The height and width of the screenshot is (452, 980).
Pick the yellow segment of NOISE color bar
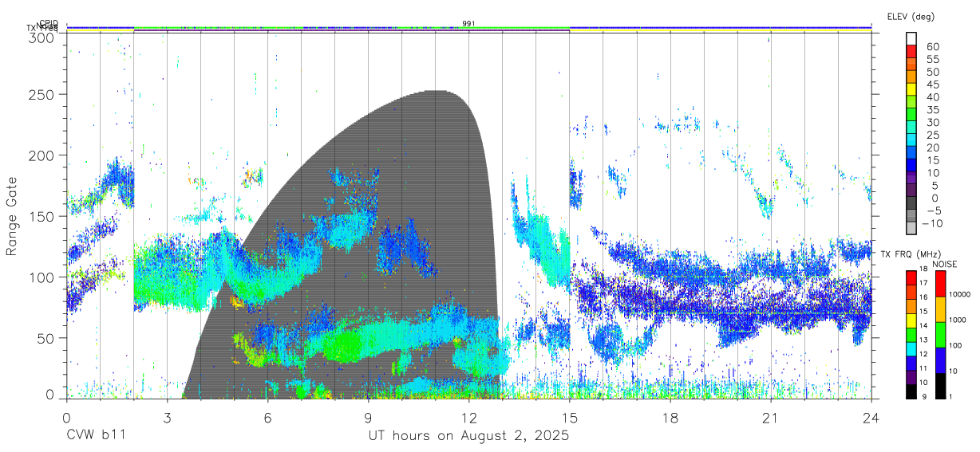pyautogui.click(x=940, y=309)
